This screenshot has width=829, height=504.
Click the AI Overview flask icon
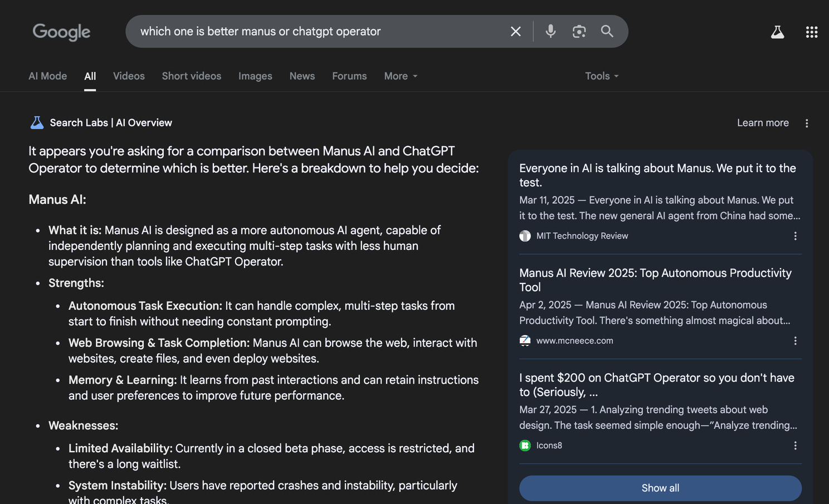click(37, 123)
